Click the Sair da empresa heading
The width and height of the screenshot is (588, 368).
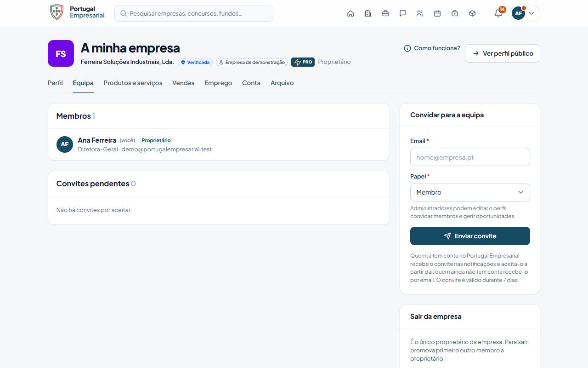pos(436,316)
